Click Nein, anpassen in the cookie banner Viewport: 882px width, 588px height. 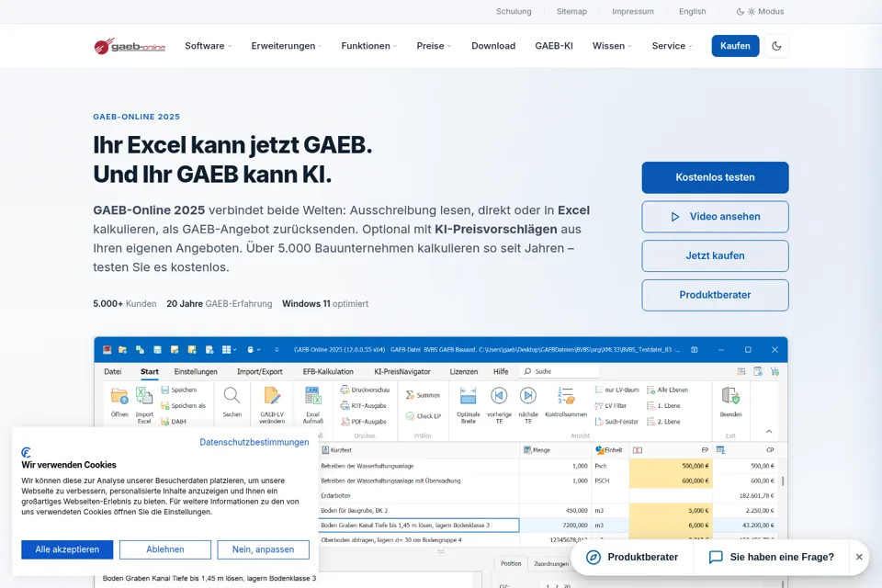264,549
